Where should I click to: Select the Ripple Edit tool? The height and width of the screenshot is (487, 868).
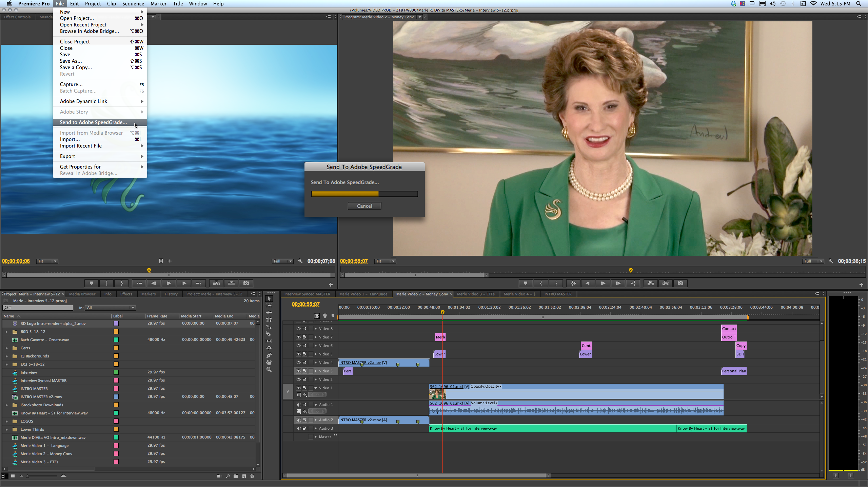coord(269,313)
